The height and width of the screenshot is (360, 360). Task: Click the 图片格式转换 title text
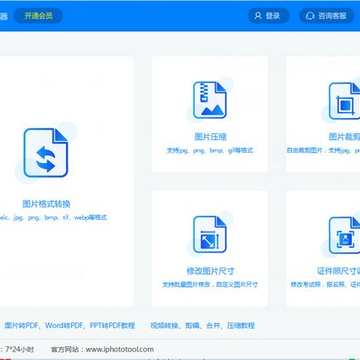pos(46,204)
